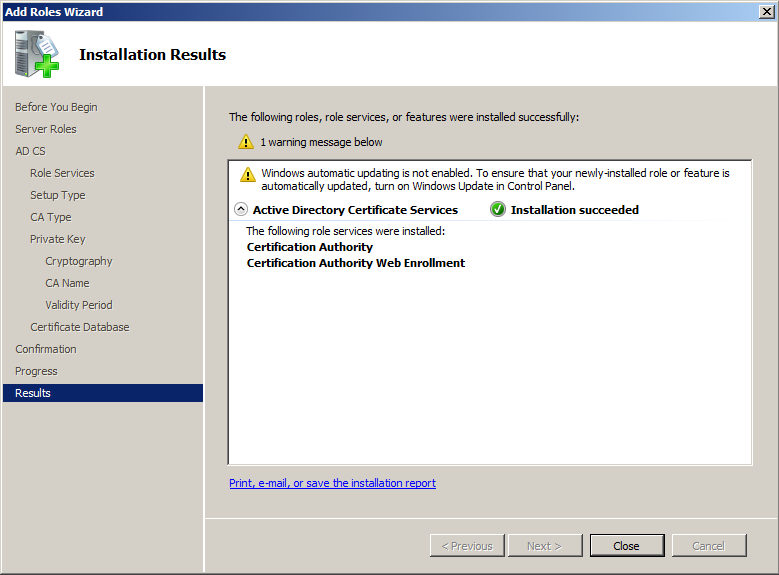Viewport: 779px width, 575px height.
Task: Click the green Installation succeeded checkmark icon
Action: [498, 209]
